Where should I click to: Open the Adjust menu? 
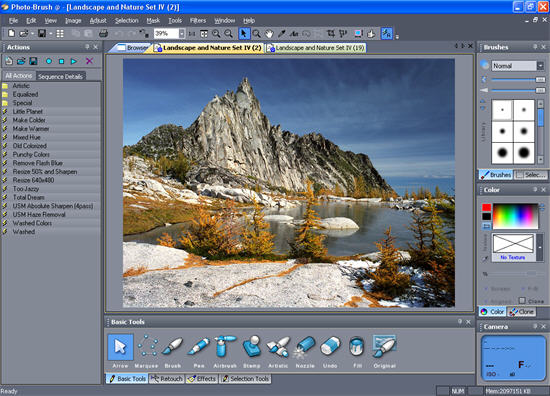coord(98,21)
